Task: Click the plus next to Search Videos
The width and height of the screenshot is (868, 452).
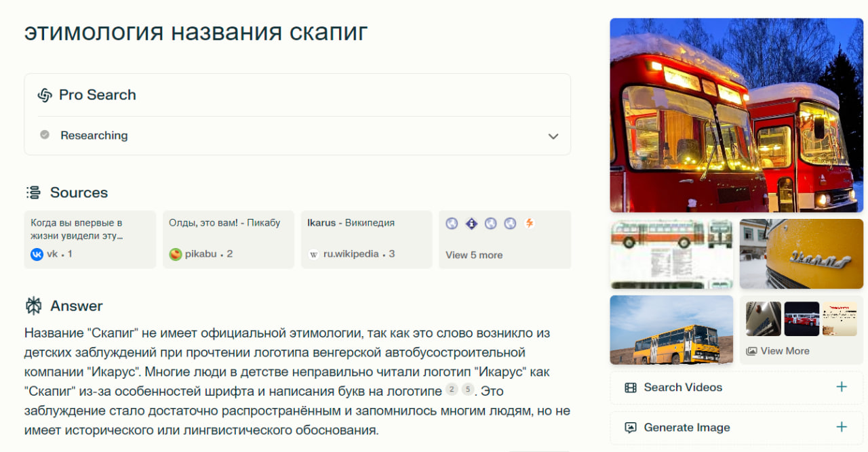Action: pyautogui.click(x=842, y=387)
